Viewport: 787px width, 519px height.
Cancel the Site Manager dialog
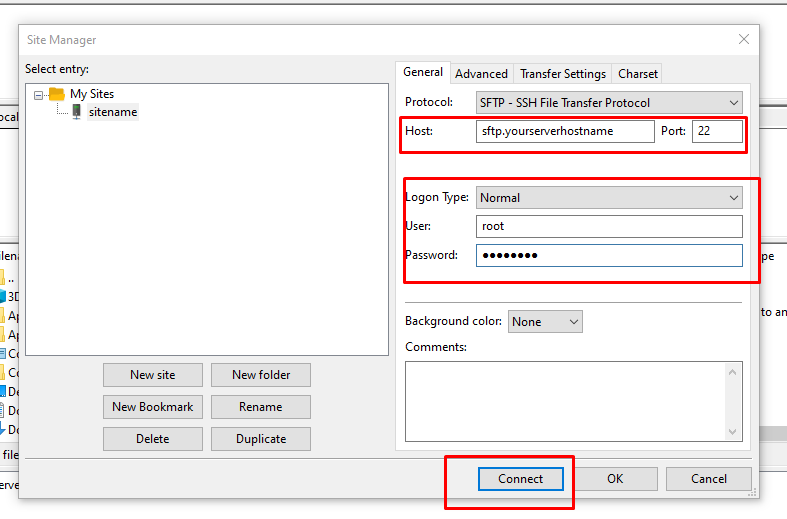709,479
